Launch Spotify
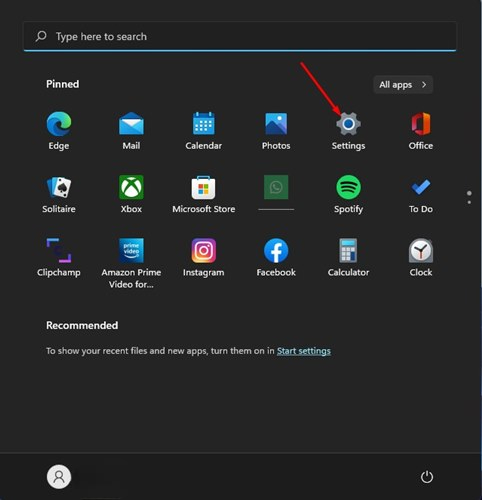The width and height of the screenshot is (482, 500). tap(348, 194)
